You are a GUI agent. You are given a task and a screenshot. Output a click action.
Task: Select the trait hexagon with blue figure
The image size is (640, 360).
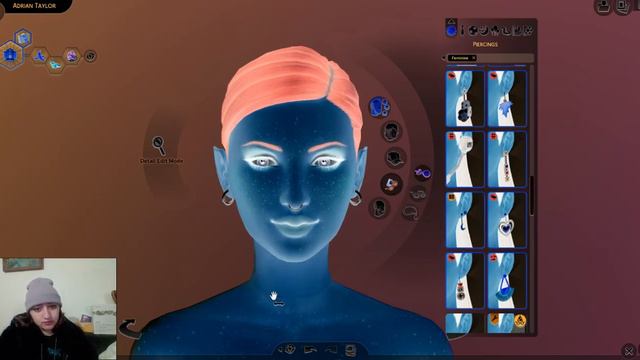tap(40, 56)
